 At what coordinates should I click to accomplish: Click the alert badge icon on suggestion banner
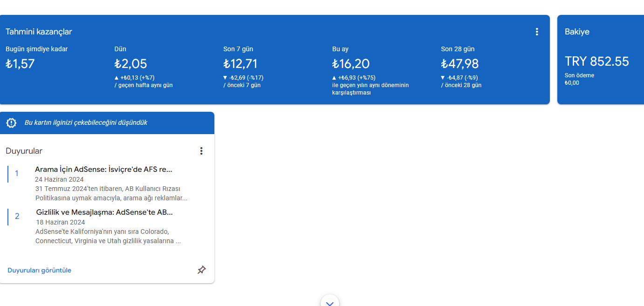[11, 123]
